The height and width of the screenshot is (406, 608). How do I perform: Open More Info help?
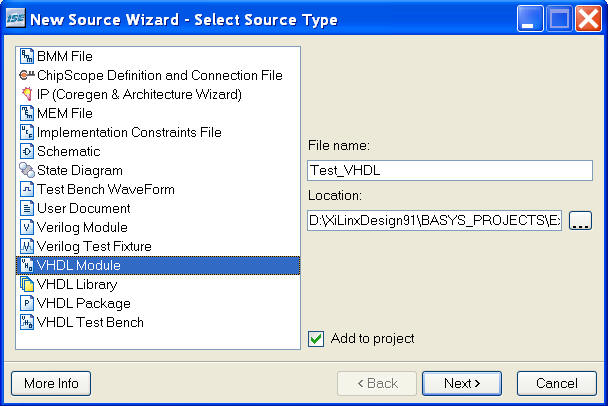click(x=51, y=384)
